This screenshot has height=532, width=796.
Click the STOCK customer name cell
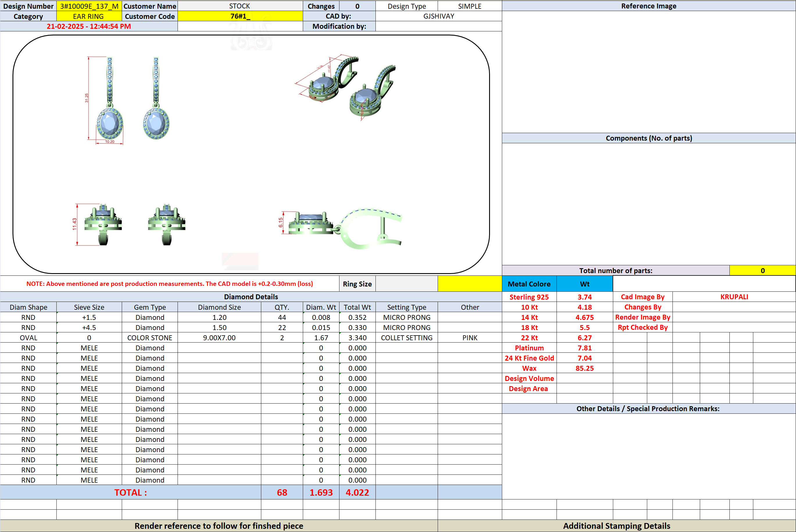click(x=240, y=6)
